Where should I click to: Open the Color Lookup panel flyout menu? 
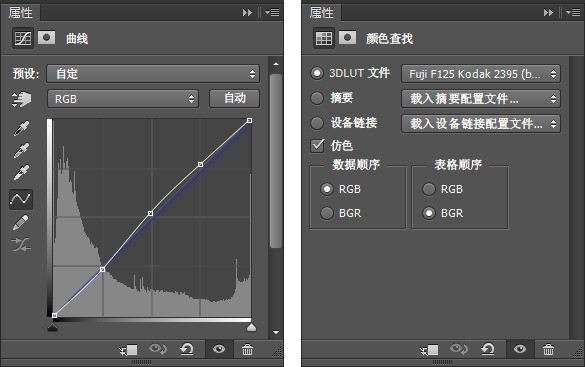click(573, 13)
